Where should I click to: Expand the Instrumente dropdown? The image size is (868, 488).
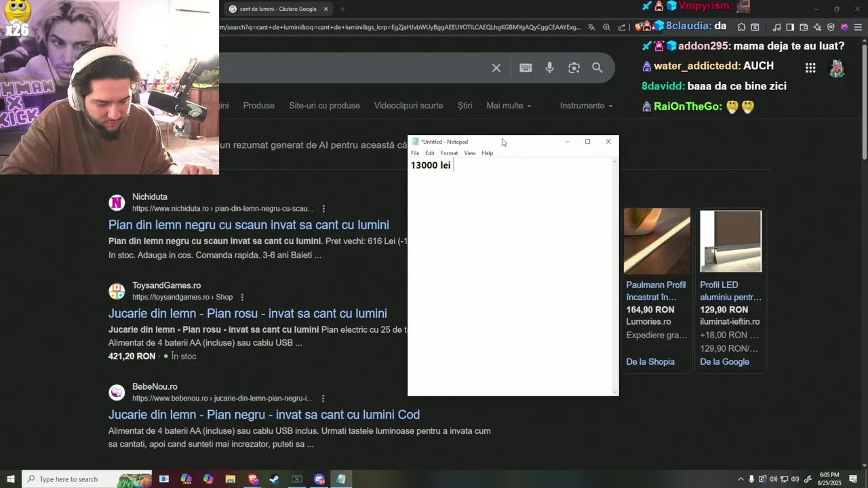(x=586, y=106)
